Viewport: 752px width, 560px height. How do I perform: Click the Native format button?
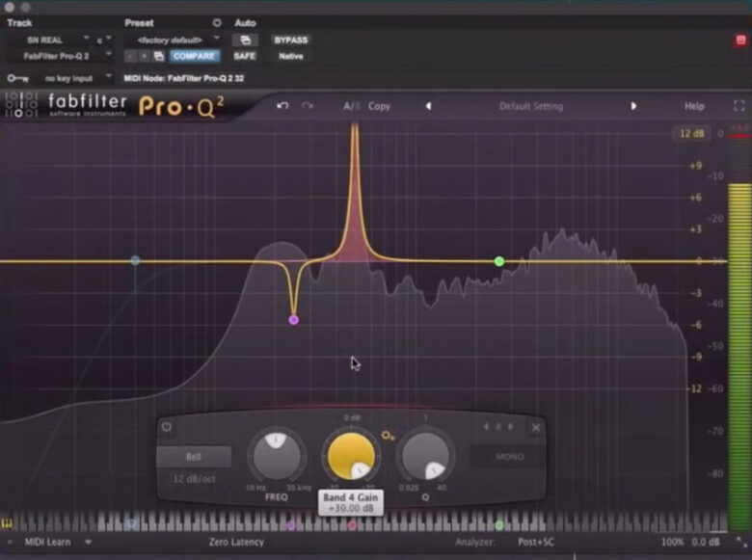(x=290, y=56)
